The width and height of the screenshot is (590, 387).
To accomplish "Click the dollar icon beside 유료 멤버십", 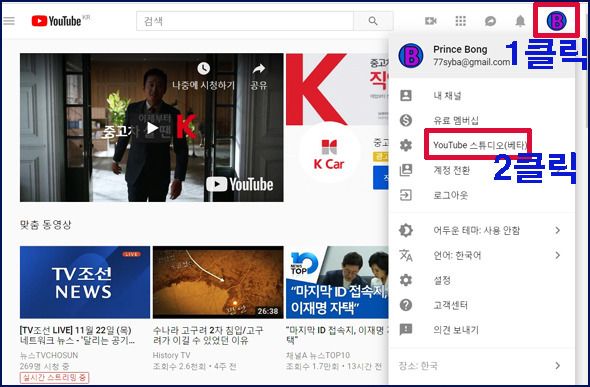I will [406, 120].
